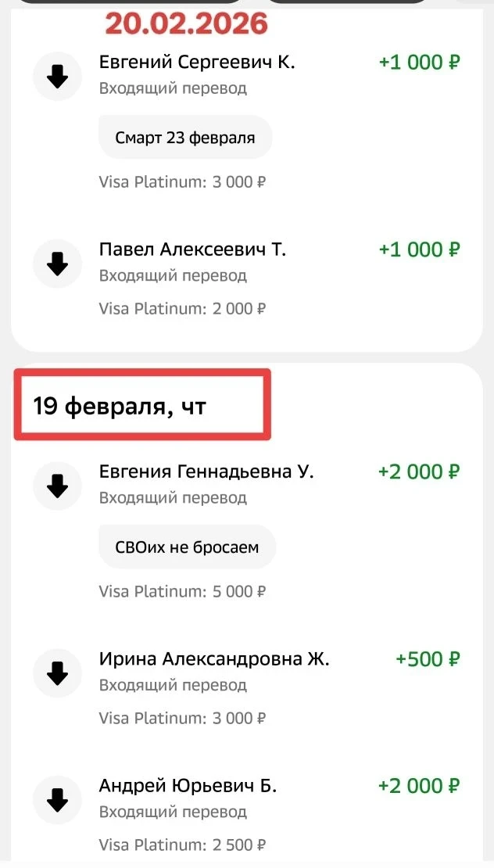Click the red 20.02.2026 date label

(x=186, y=23)
